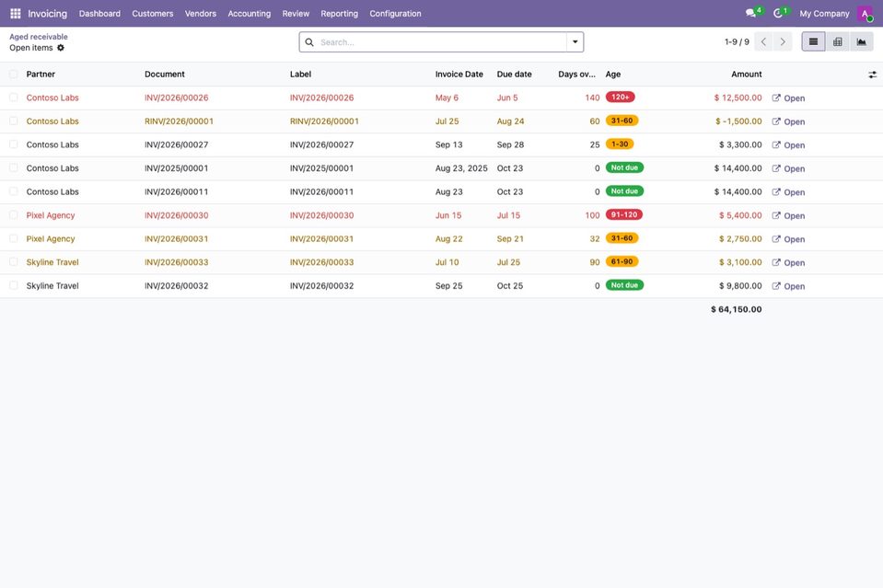Open the Accounting menu
Viewport: 883px width, 588px height.
(249, 14)
